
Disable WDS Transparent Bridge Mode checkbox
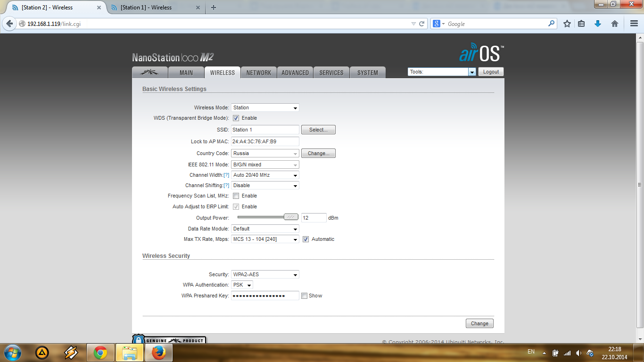tap(236, 118)
